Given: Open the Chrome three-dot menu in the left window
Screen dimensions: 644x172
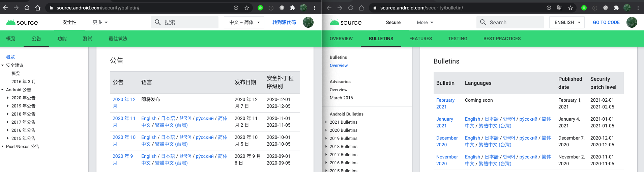Looking at the screenshot, I should [314, 8].
